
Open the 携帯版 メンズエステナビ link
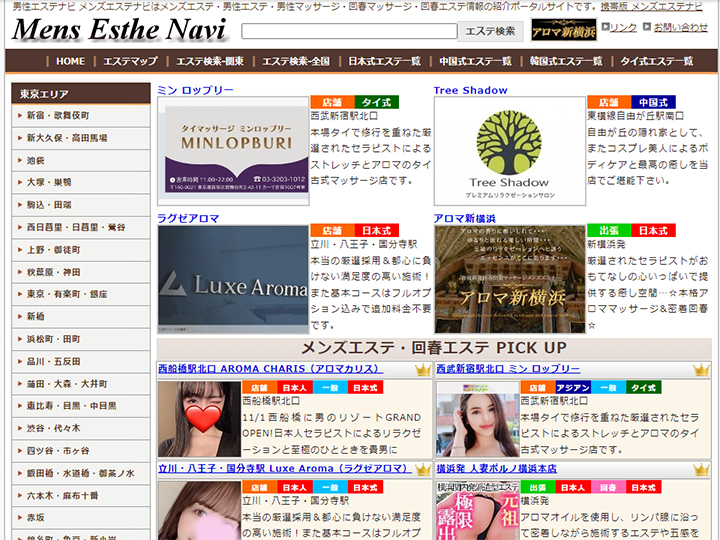coord(652,7)
